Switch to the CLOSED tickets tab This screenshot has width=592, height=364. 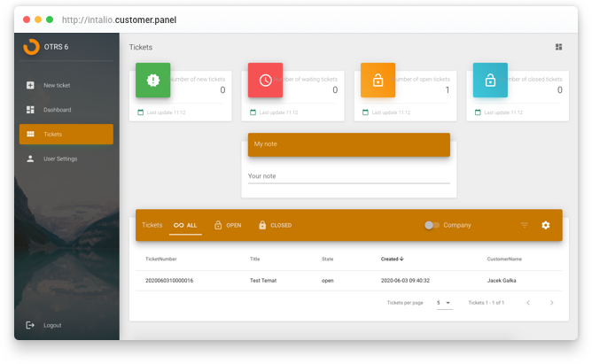pos(275,225)
